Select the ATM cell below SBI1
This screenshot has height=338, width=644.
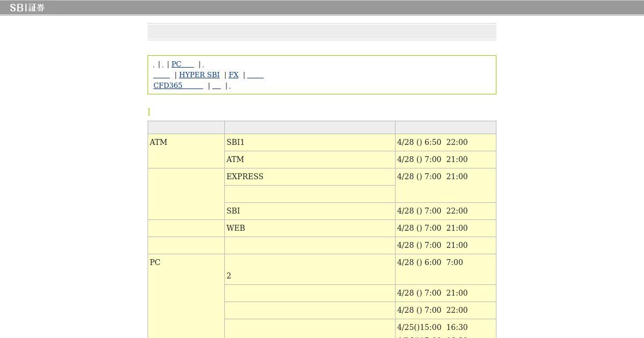tap(310, 159)
